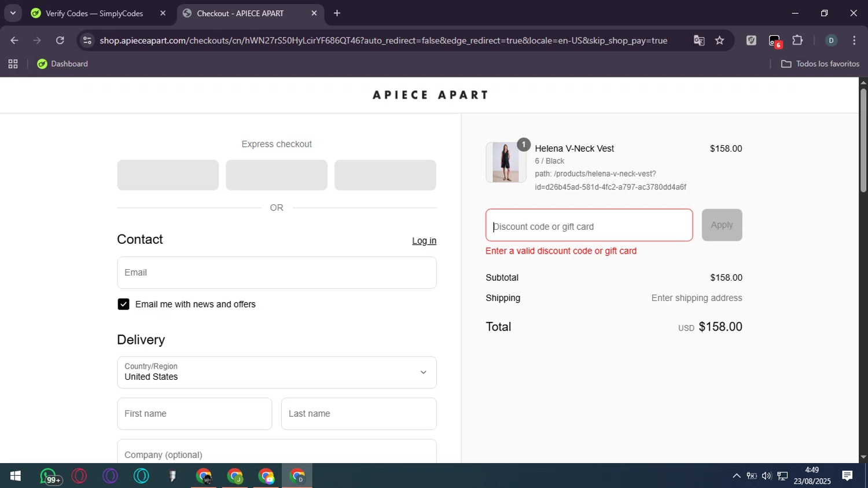Uncheck Email me with news and offers
The width and height of the screenshot is (868, 488).
pos(123,304)
